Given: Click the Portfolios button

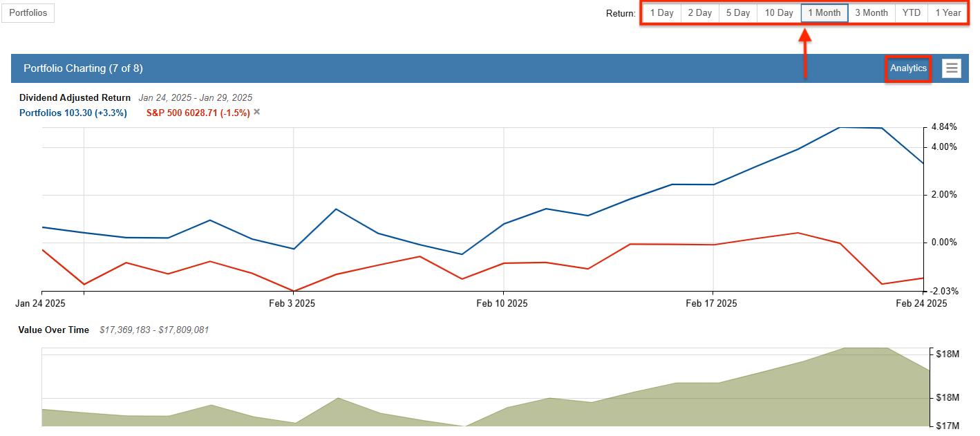Looking at the screenshot, I should click(28, 12).
